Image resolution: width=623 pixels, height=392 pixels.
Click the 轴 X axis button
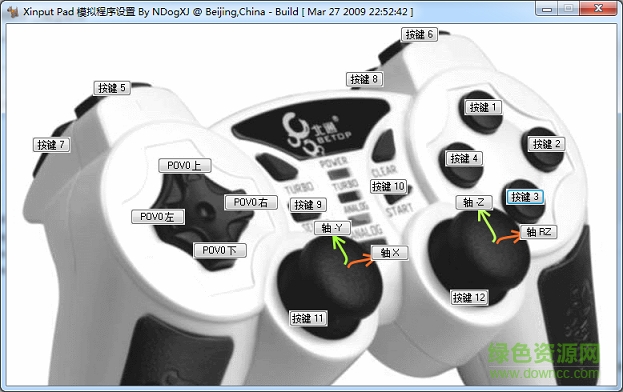coord(389,253)
